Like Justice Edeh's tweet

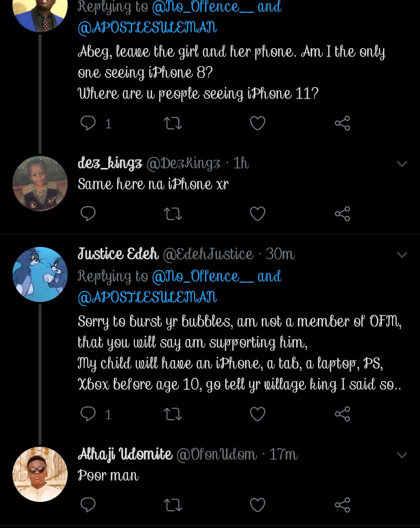[257, 414]
